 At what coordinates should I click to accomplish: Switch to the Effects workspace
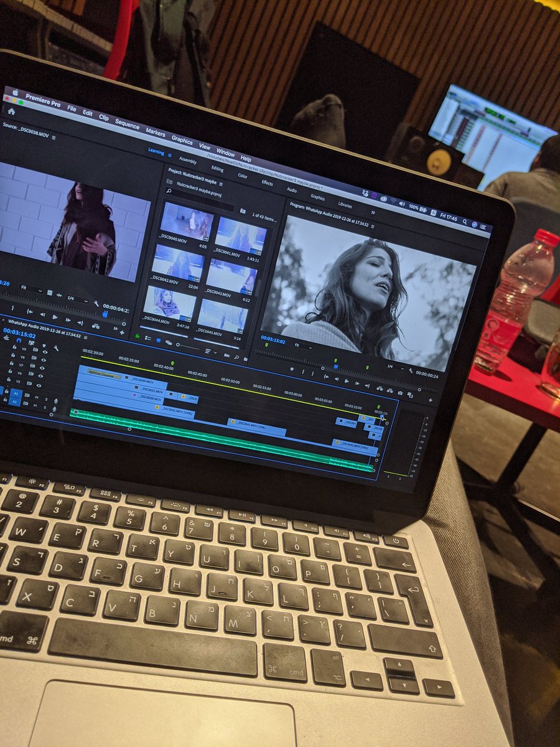pos(267,182)
